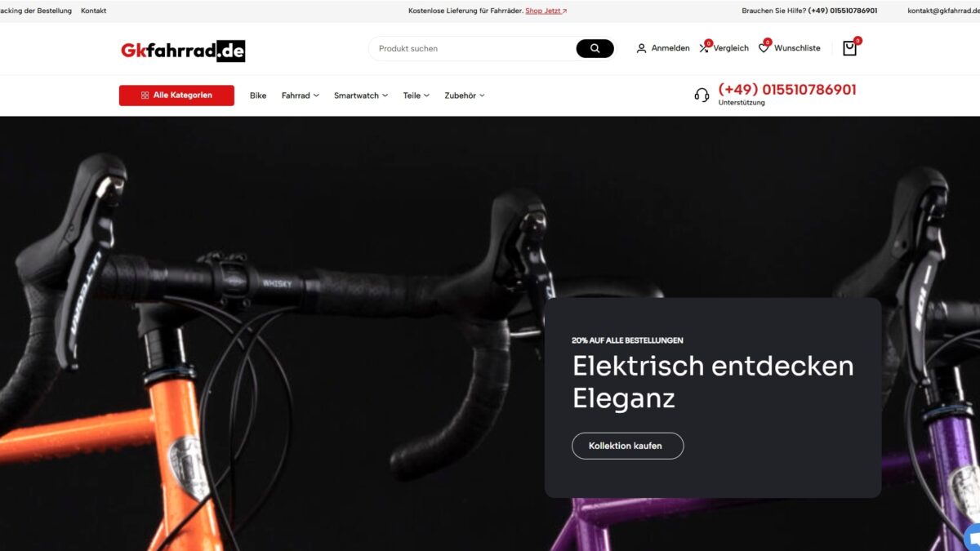Click the Vergleich compare icon
This screenshot has width=980, height=551.
(705, 48)
